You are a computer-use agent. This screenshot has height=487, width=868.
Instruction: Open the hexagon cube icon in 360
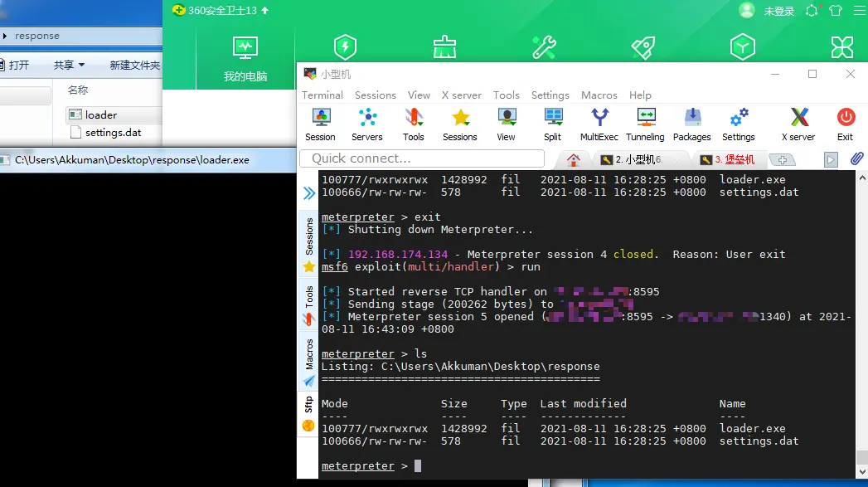[742, 47]
